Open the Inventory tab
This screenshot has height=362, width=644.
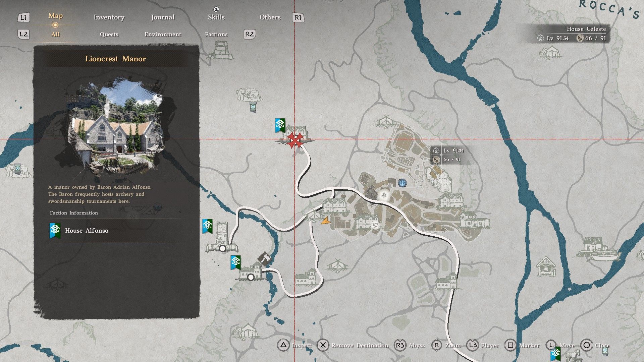point(109,17)
